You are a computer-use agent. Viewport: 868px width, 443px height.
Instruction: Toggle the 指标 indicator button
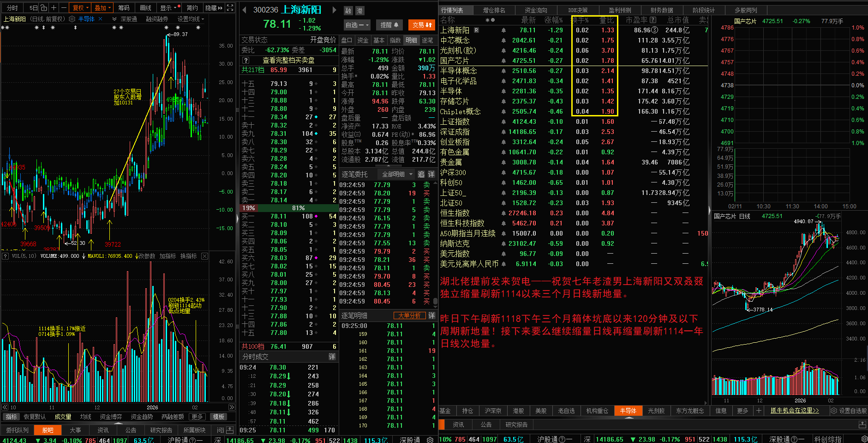(12, 417)
